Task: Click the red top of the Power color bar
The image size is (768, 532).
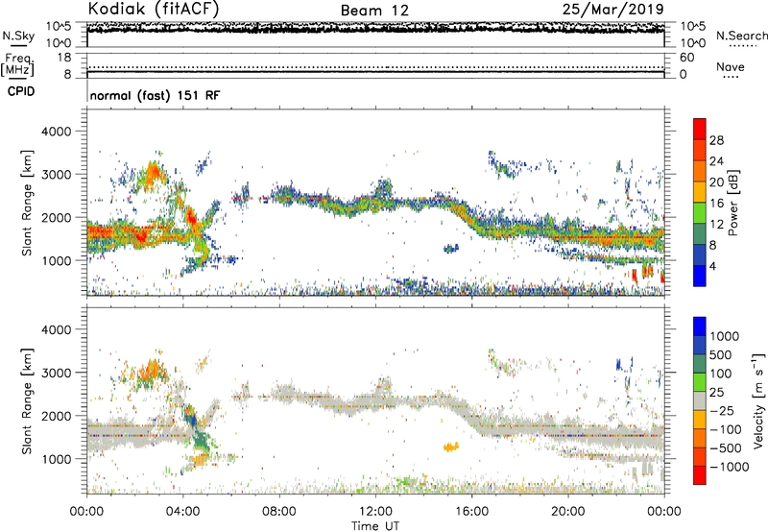Action: [x=700, y=129]
